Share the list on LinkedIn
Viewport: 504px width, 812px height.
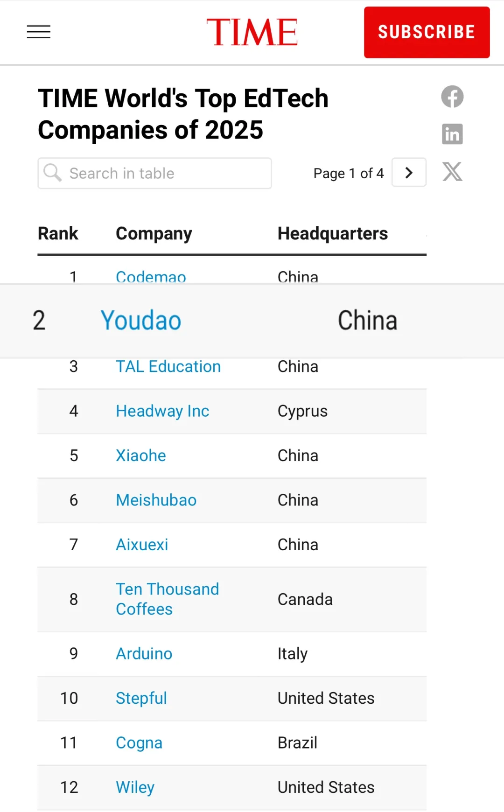pos(452,134)
